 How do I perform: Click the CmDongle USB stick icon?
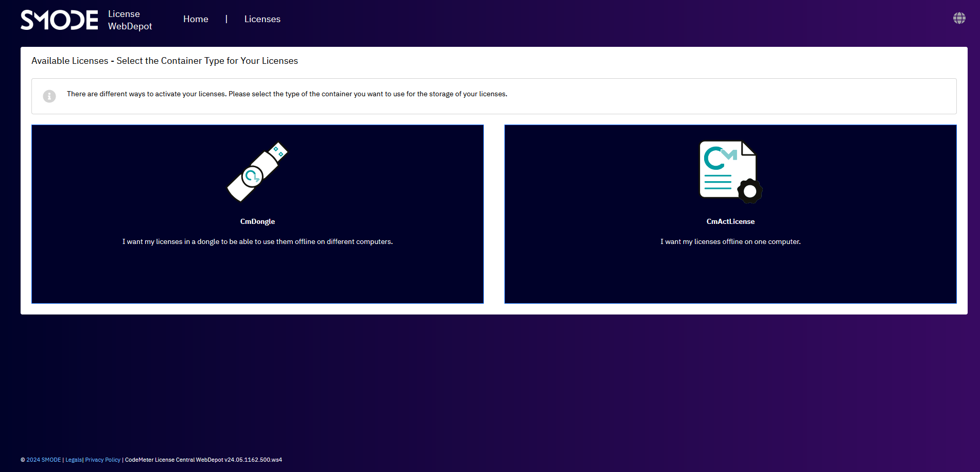coord(257,171)
